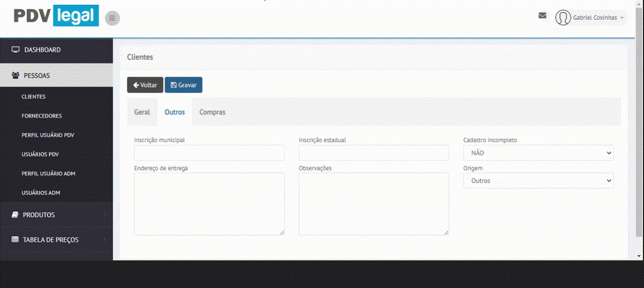
Task: Open the envelope messages icon
Action: tap(542, 16)
